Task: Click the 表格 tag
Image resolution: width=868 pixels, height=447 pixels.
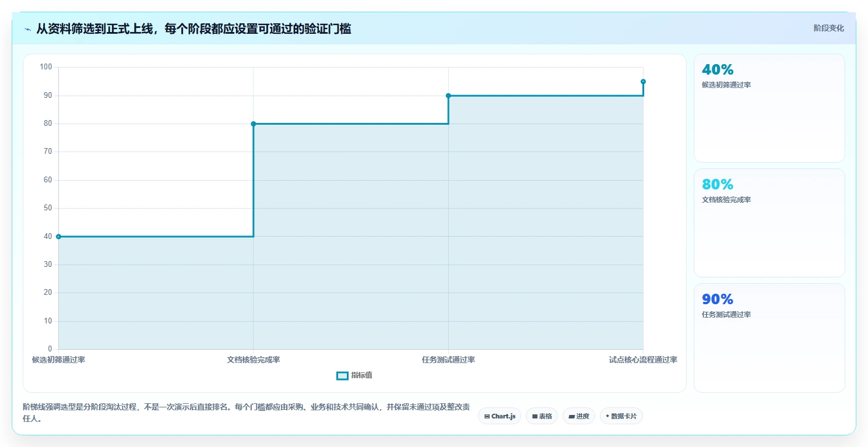Action: point(542,416)
